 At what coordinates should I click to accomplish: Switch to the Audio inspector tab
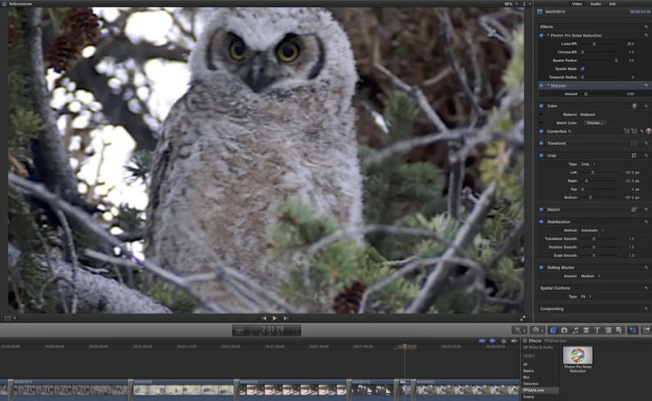point(595,4)
